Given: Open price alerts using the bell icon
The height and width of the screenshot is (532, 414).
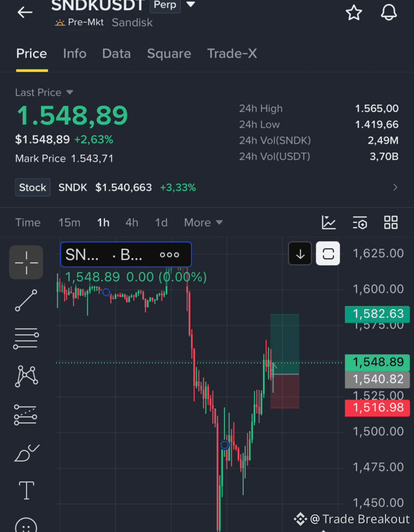Looking at the screenshot, I should click(388, 12).
